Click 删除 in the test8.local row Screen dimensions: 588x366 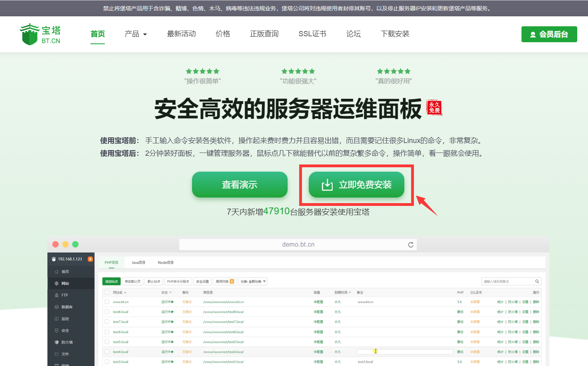pos(536,312)
